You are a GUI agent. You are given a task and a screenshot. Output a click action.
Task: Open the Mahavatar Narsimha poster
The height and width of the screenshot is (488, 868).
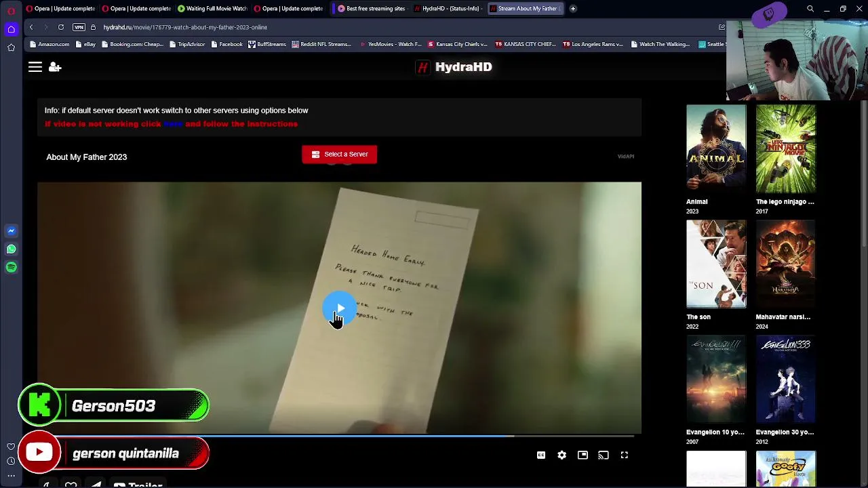(x=786, y=264)
